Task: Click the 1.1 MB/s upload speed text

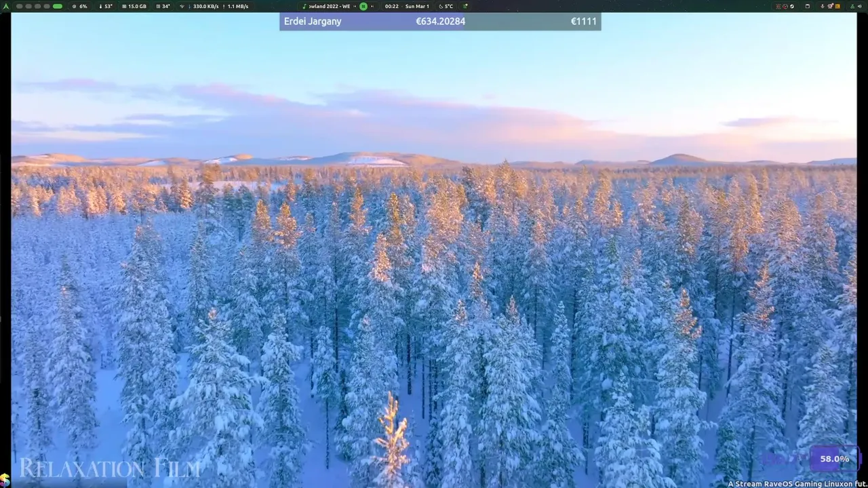Action: tap(238, 6)
